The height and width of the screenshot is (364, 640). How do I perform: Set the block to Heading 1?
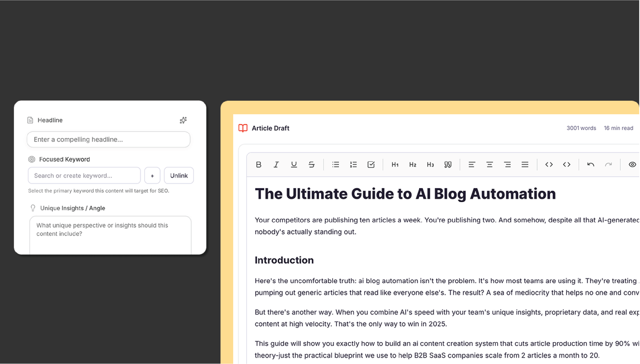pos(395,165)
